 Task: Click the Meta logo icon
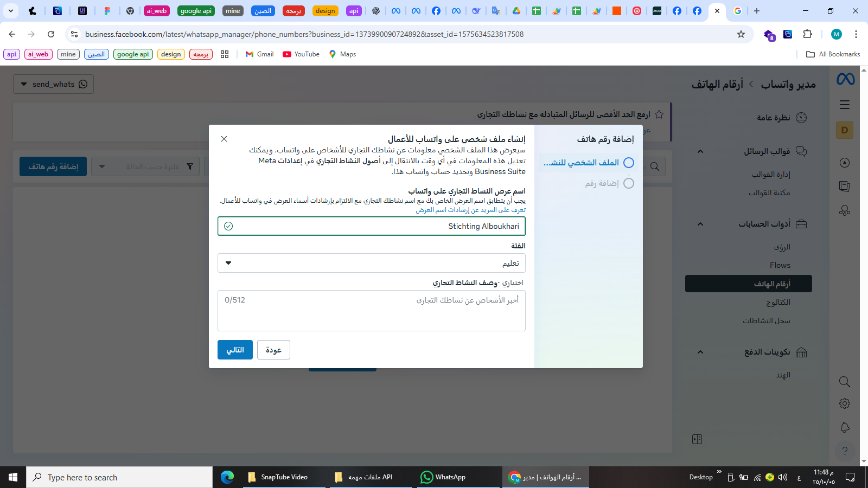[845, 79]
